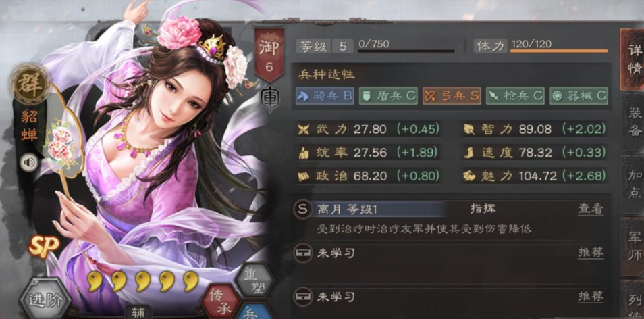
Task: Tap the S rank skill circle icon
Action: pyautogui.click(x=302, y=209)
